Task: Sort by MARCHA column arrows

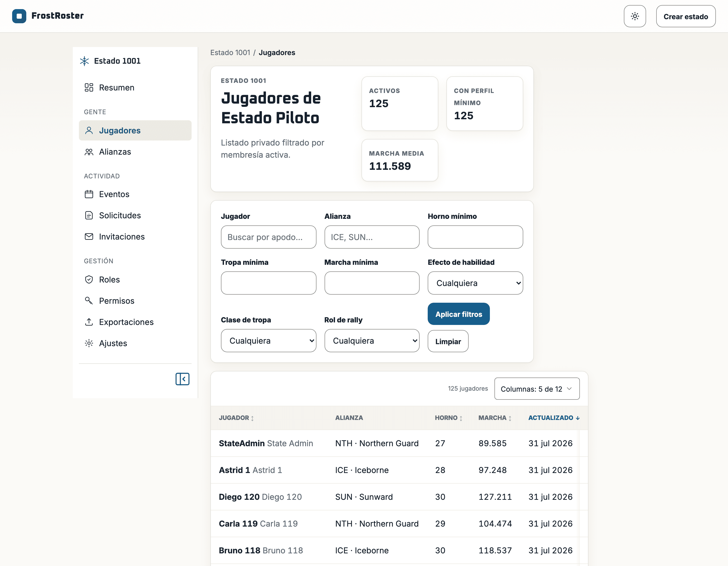Action: click(x=510, y=418)
